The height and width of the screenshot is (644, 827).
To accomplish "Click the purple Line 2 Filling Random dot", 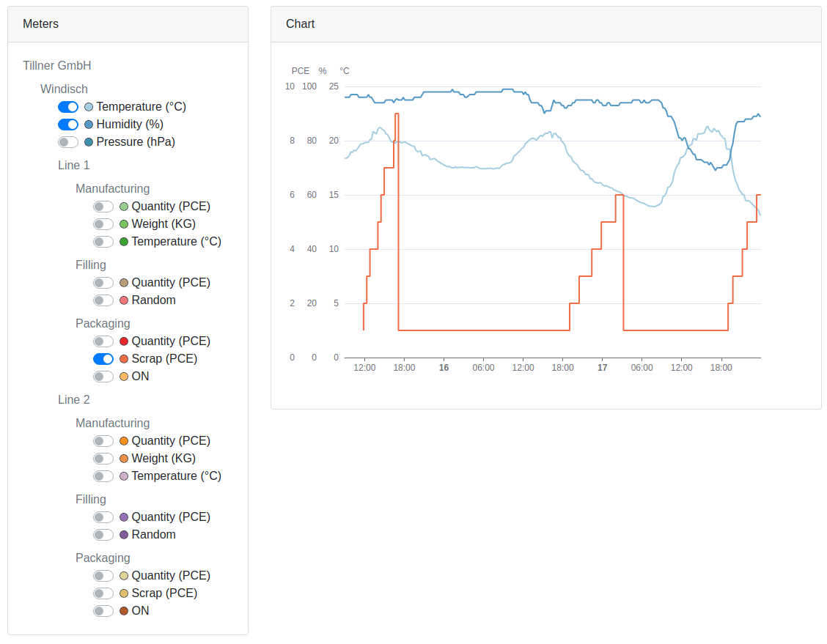I will (124, 535).
